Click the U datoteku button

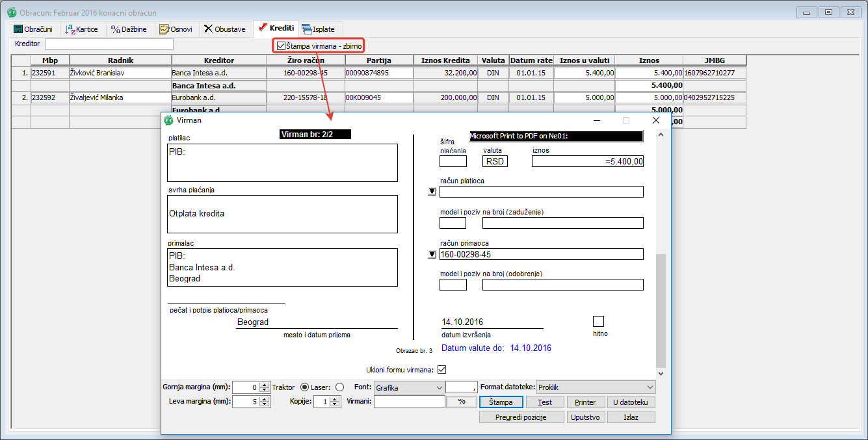pos(631,402)
